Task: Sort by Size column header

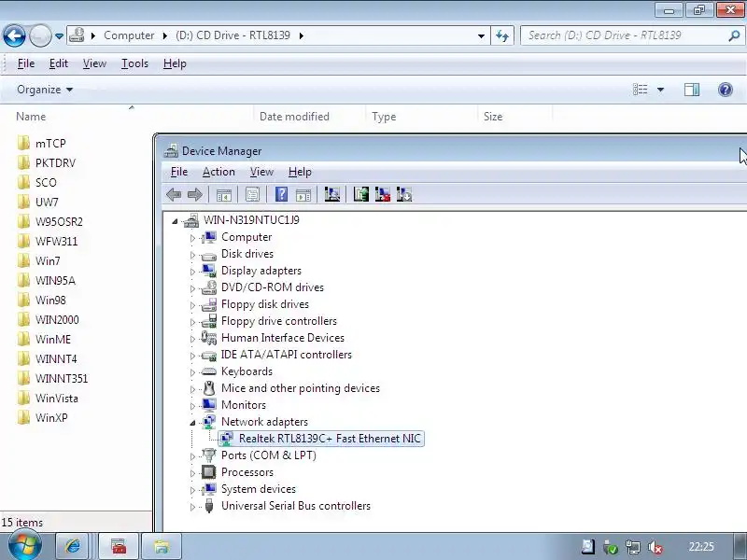Action: point(493,117)
